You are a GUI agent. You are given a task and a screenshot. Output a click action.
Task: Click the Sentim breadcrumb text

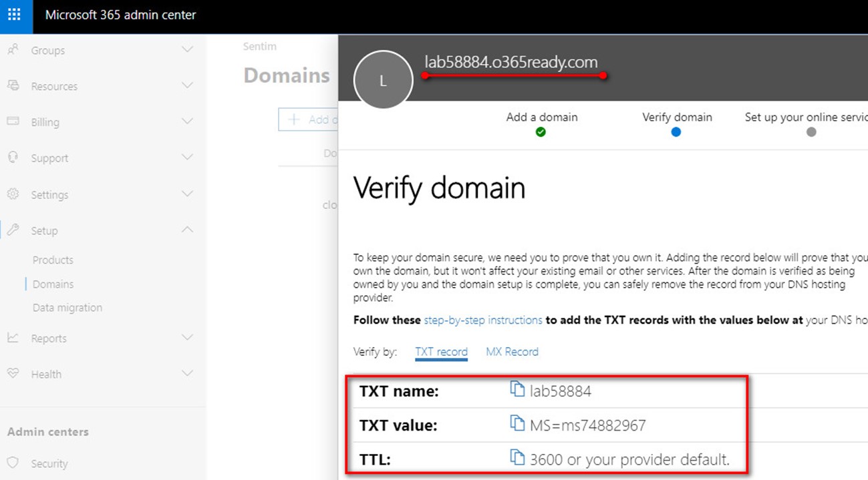coord(259,47)
